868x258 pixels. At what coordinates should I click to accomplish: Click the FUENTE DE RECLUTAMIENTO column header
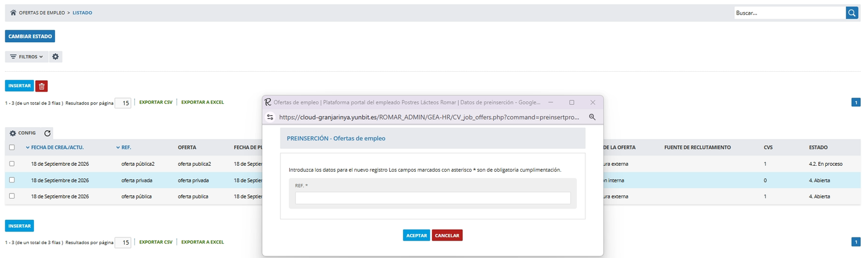click(697, 147)
